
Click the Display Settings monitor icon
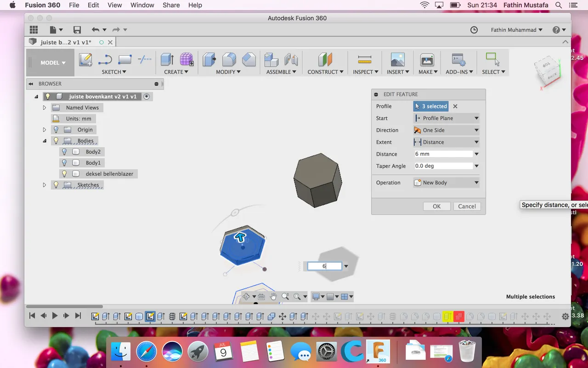click(x=316, y=297)
